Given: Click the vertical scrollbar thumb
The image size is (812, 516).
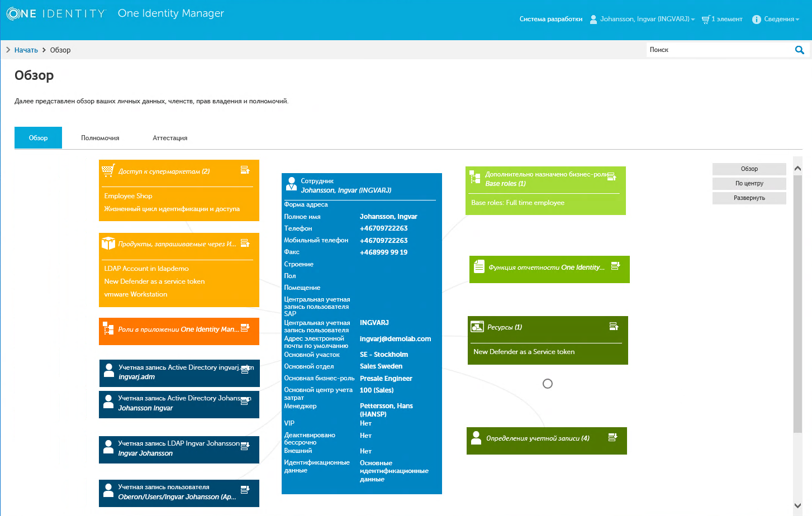Looking at the screenshot, I should [797, 303].
